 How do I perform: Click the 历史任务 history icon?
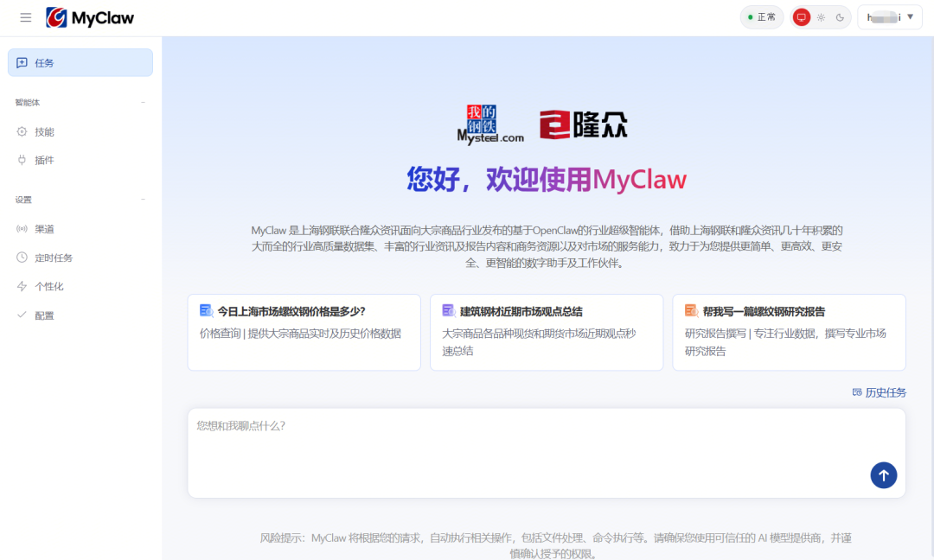click(857, 392)
